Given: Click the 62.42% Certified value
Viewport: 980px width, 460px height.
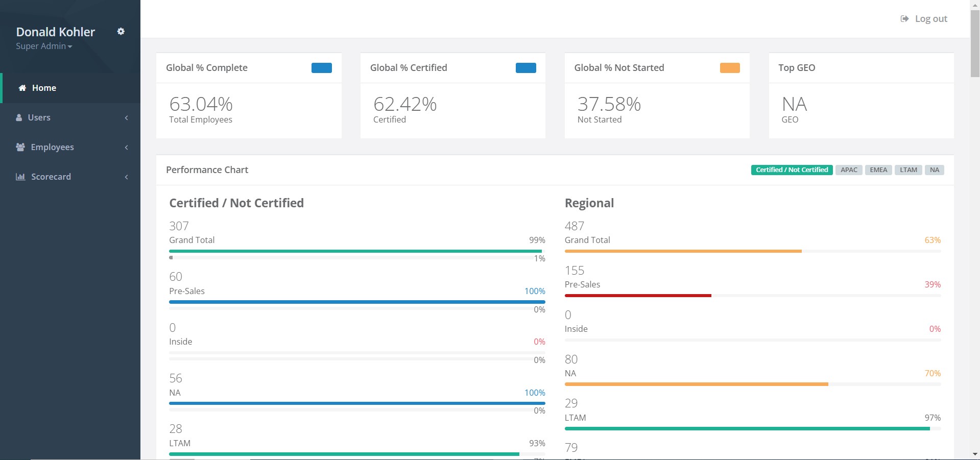Looking at the screenshot, I should 405,104.
